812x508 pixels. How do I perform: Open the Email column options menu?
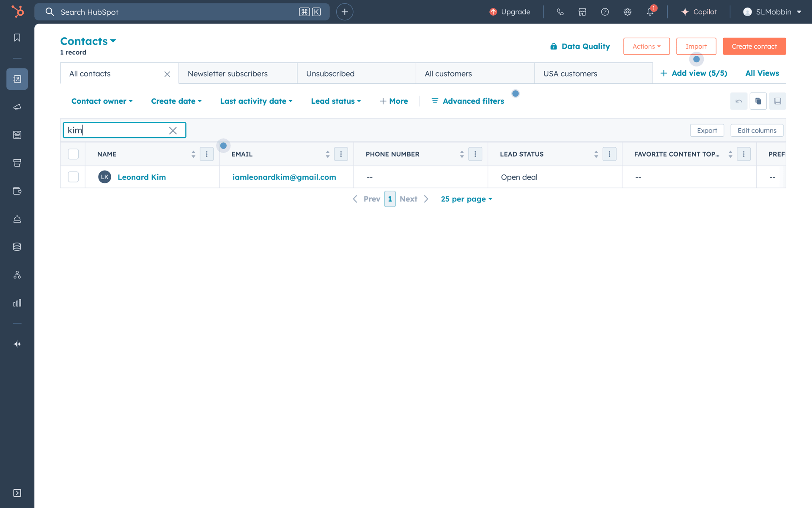[341, 154]
